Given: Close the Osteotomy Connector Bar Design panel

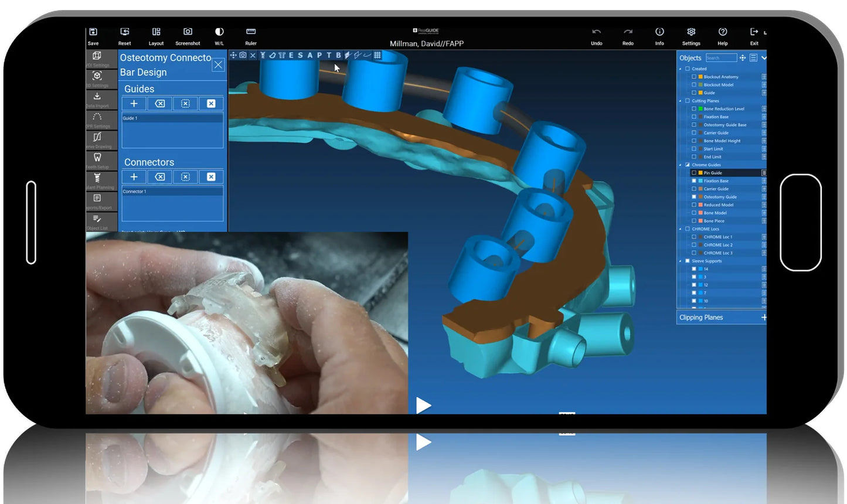Looking at the screenshot, I should [x=218, y=65].
